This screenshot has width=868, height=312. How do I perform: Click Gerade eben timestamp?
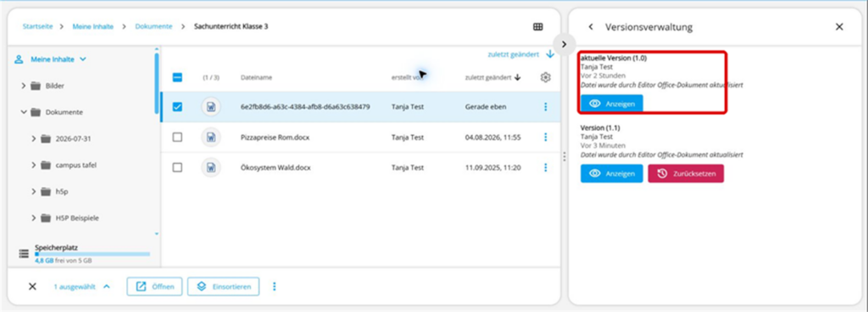coord(486,107)
